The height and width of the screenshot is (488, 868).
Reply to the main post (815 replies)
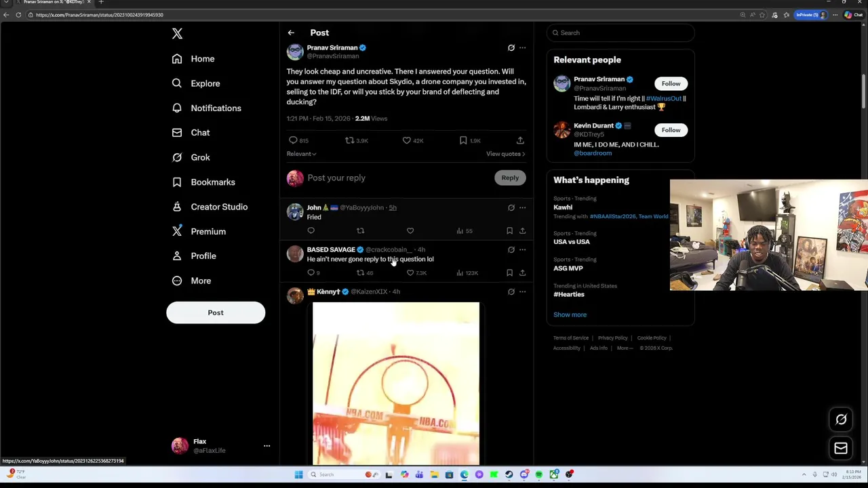[298, 140]
